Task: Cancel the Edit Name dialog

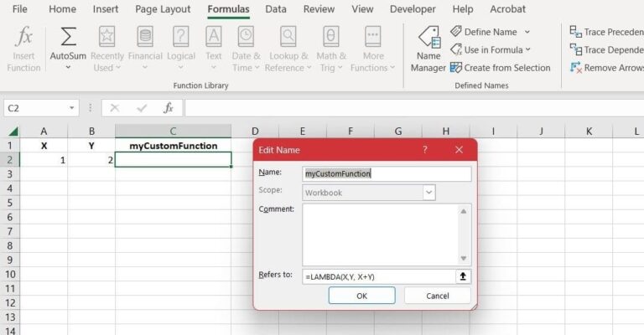Action: pyautogui.click(x=437, y=296)
